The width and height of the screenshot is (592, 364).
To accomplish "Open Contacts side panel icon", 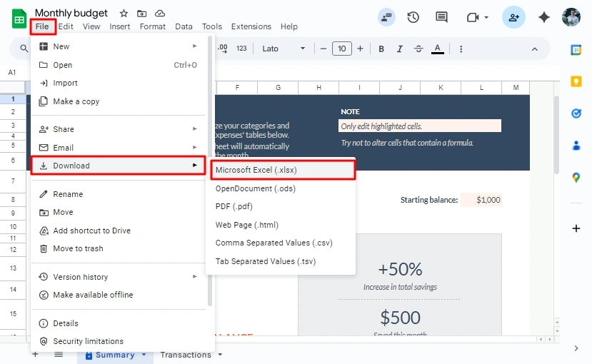I will [576, 145].
